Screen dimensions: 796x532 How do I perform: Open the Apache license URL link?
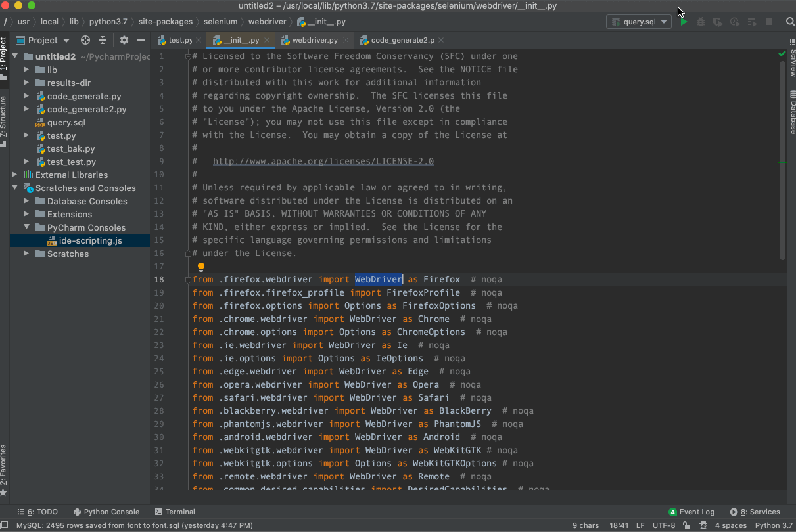(x=323, y=161)
